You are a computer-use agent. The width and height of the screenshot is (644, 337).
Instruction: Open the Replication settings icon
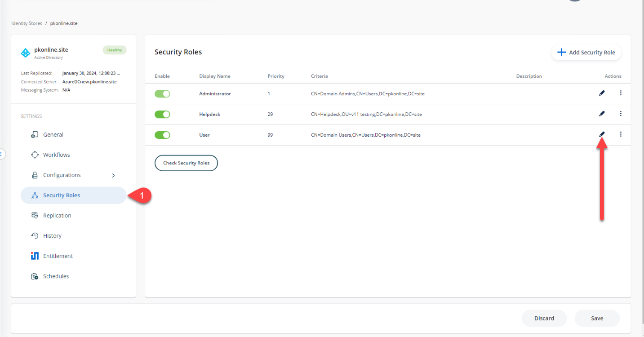pos(35,215)
